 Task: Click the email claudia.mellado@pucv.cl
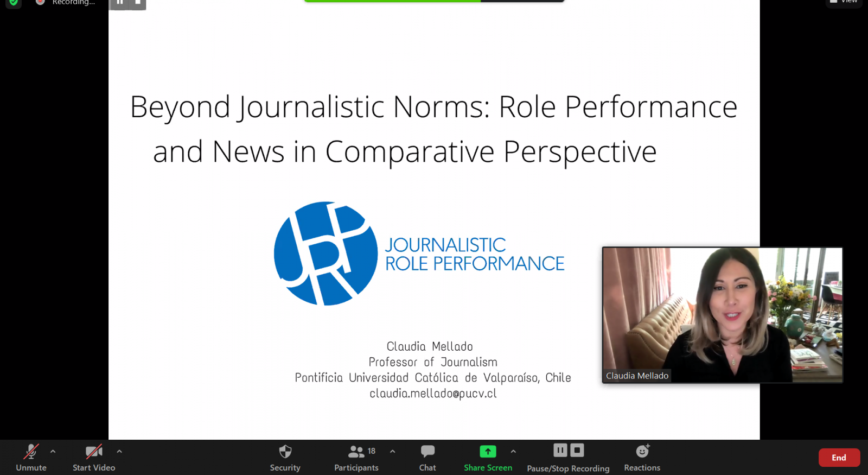[x=433, y=394]
